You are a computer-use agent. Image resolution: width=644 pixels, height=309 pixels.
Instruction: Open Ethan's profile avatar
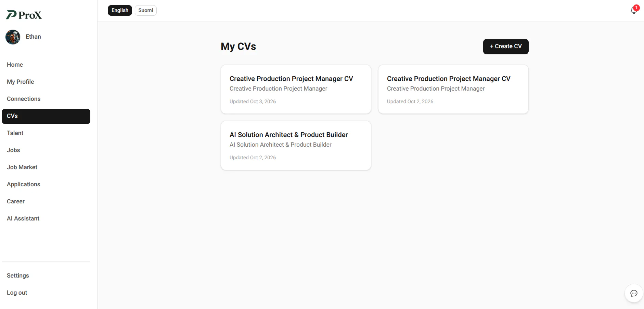click(13, 37)
